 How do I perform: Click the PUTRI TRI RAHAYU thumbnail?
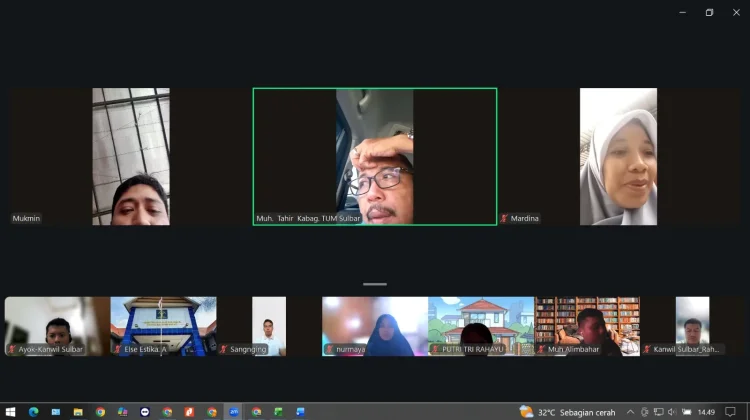click(x=481, y=326)
